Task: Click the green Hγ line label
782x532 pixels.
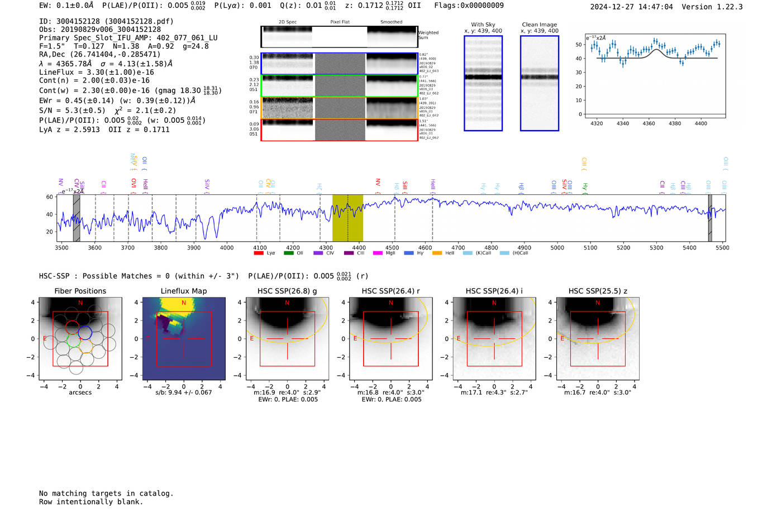Action: pos(585,188)
